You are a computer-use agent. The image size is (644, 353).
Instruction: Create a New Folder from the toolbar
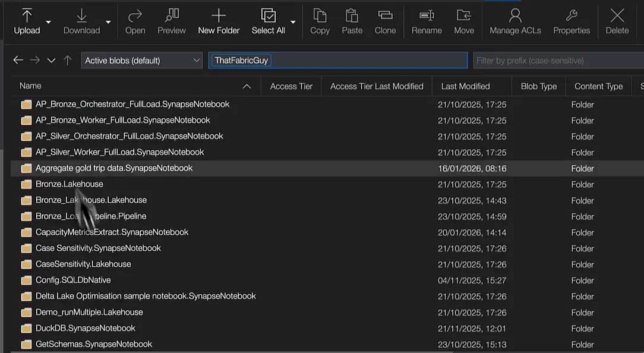pyautogui.click(x=219, y=21)
